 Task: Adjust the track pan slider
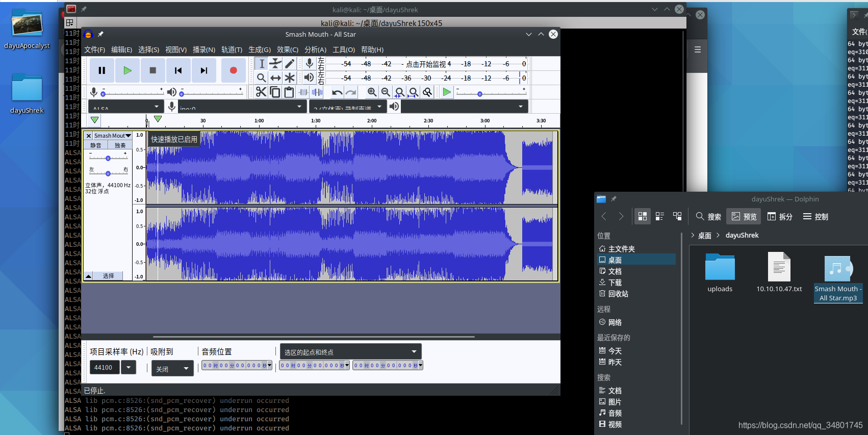pos(108,172)
